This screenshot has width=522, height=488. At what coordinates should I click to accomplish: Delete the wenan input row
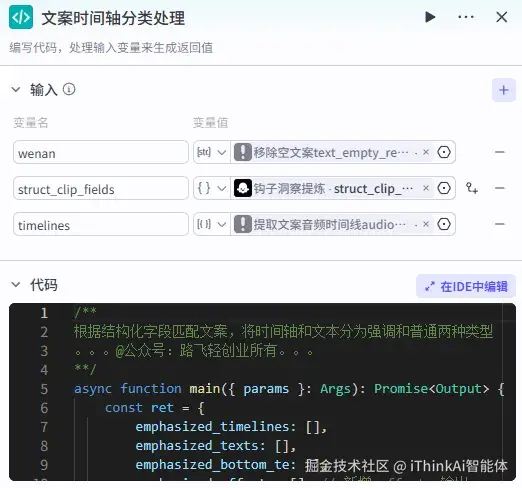coord(500,152)
